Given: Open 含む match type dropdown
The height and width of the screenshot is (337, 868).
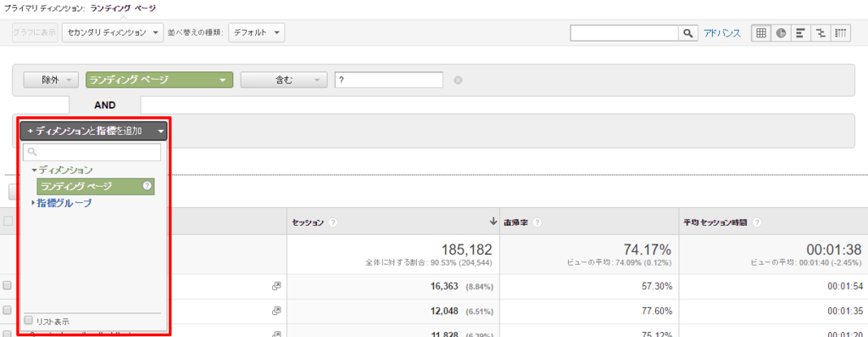Looking at the screenshot, I should point(284,80).
